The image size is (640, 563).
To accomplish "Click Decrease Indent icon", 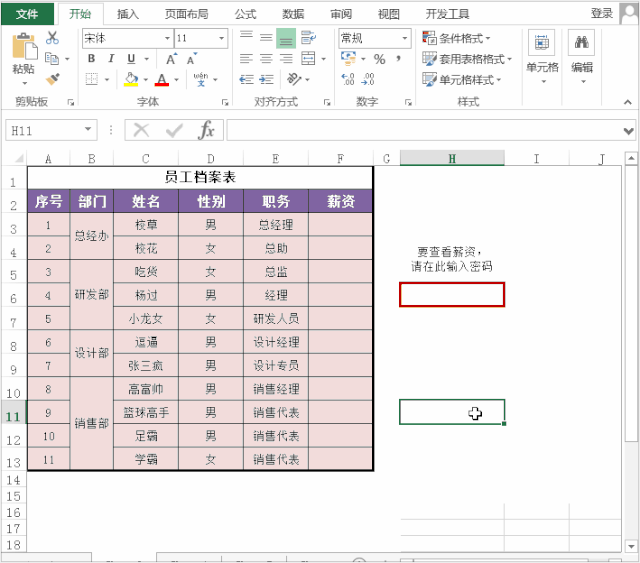I will tap(246, 79).
